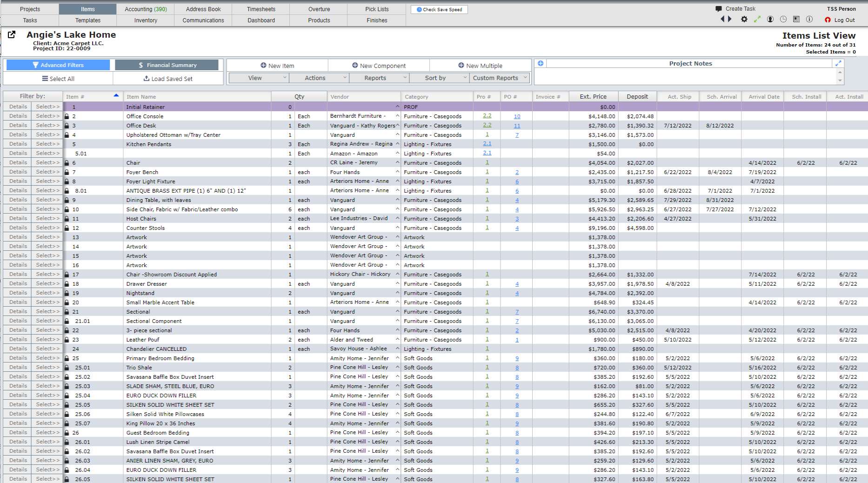The height and width of the screenshot is (483, 868).
Task: Toggle Select>> for Leather Pouf row
Action: 47,339
